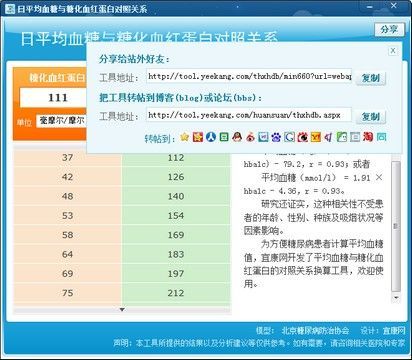The width and height of the screenshot is (412, 360).
Task: Minimize the application window
Action: pos(369,7)
